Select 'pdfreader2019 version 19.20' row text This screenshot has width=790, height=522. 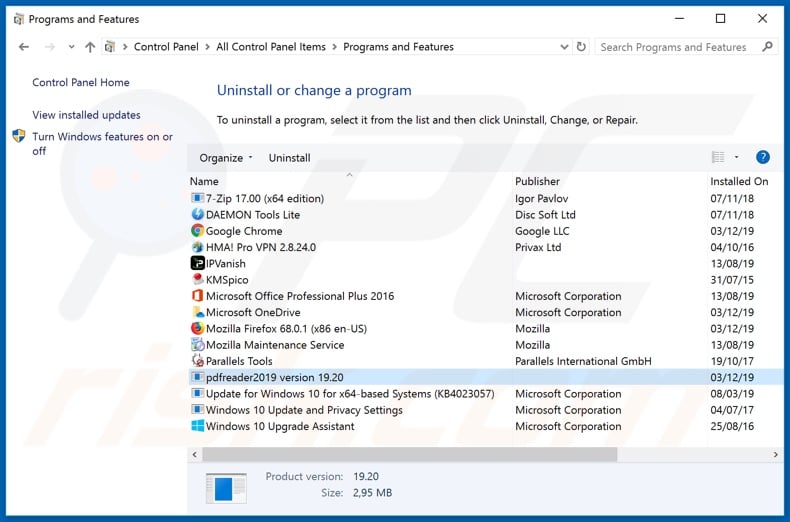[275, 377]
